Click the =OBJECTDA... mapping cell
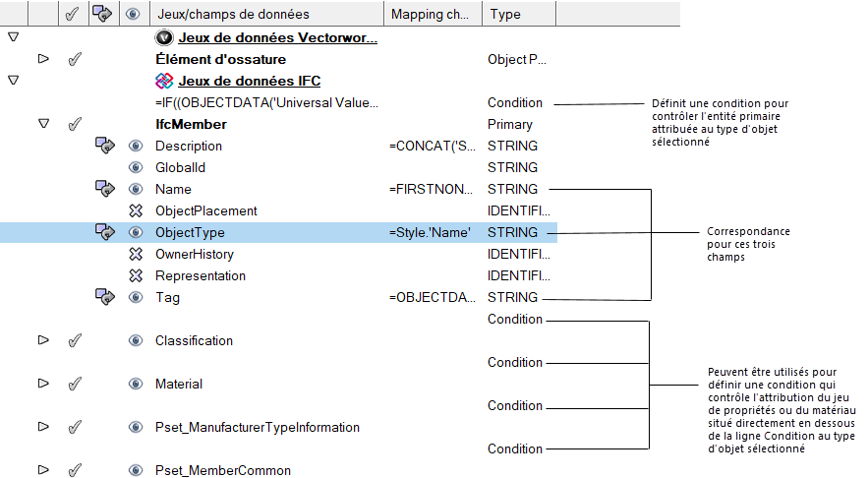868x478 pixels. [433, 297]
